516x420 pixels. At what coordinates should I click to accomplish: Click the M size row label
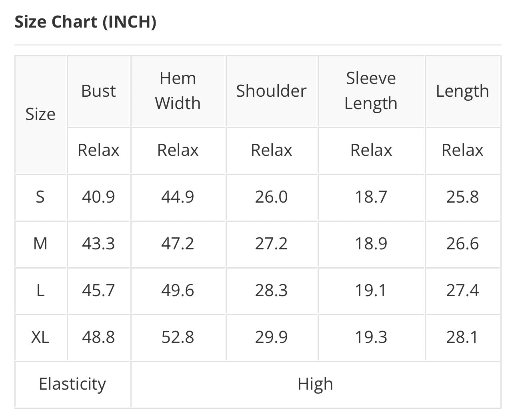40,244
